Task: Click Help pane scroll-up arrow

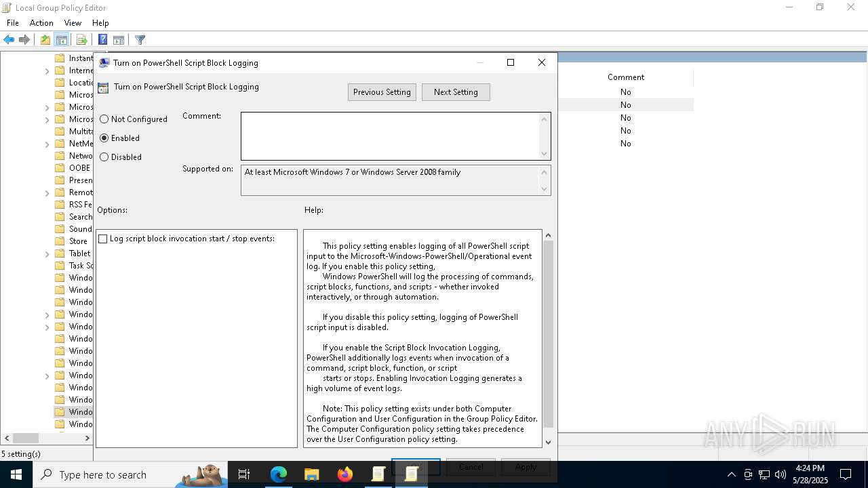Action: (x=549, y=235)
